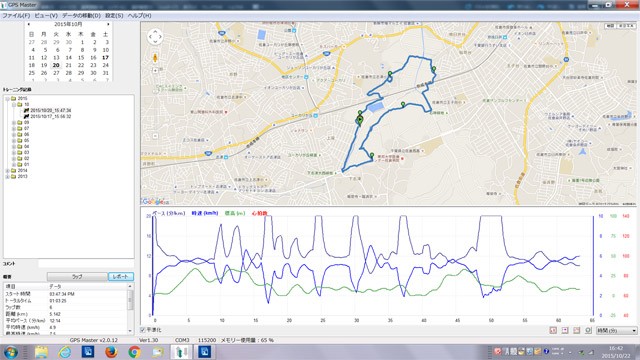Toggle the pace legend label in chart
The image size is (640, 360).
click(x=169, y=213)
